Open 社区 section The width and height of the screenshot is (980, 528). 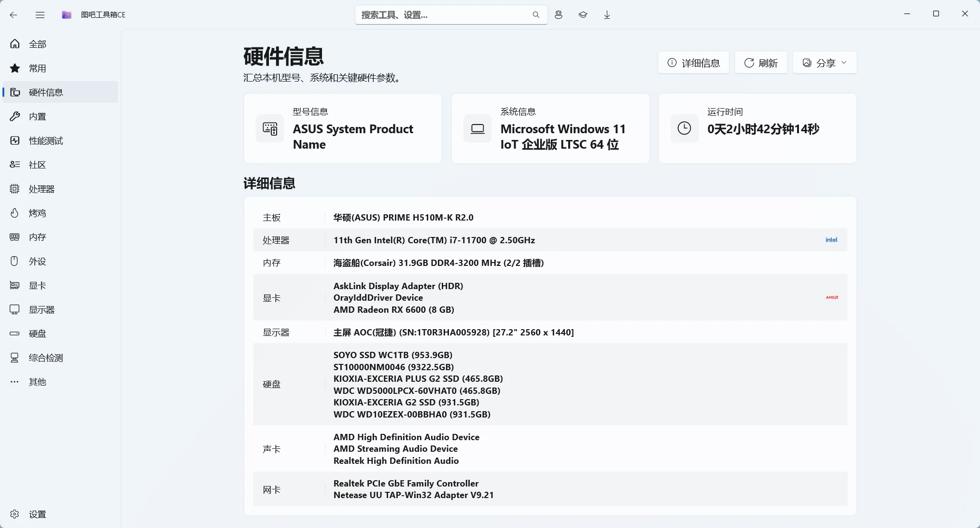click(60, 165)
